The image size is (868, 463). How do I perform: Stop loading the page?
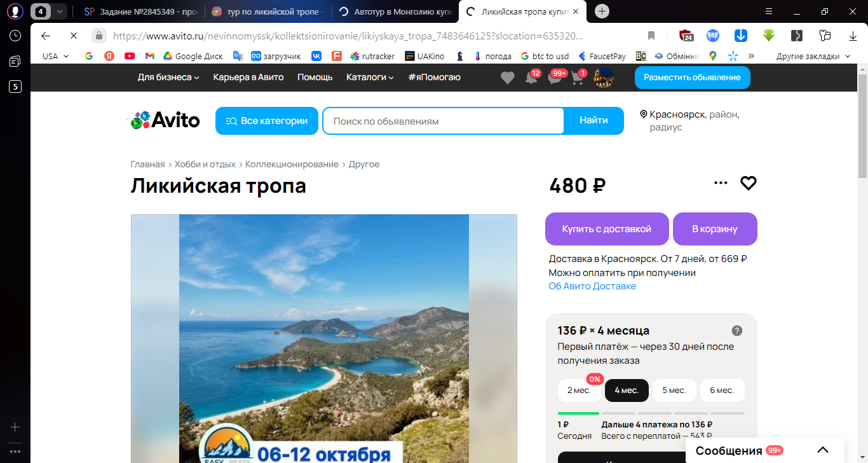click(x=73, y=36)
